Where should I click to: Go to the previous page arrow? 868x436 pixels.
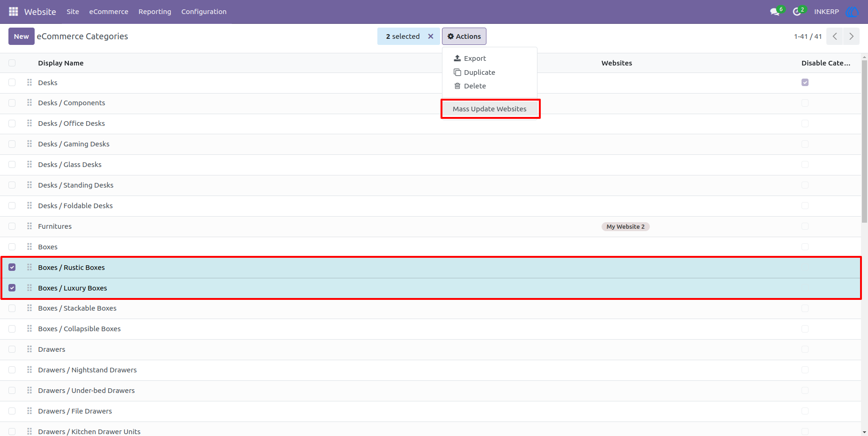click(835, 36)
